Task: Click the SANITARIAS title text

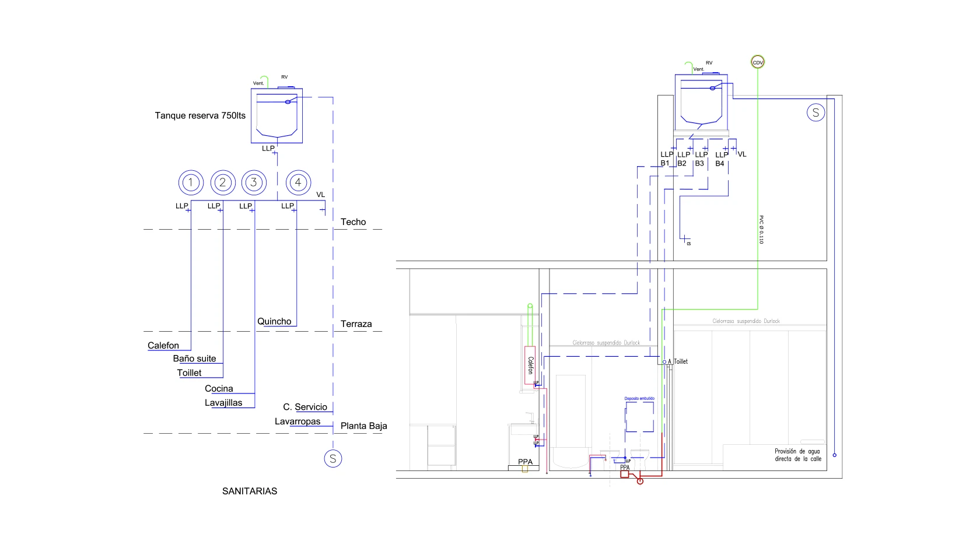Action: [250, 491]
